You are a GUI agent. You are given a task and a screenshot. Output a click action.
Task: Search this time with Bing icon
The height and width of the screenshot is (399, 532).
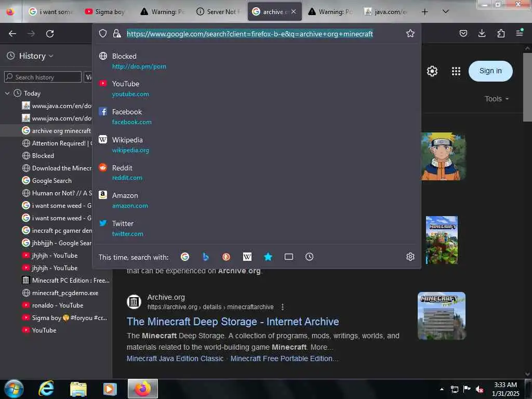pos(206,257)
